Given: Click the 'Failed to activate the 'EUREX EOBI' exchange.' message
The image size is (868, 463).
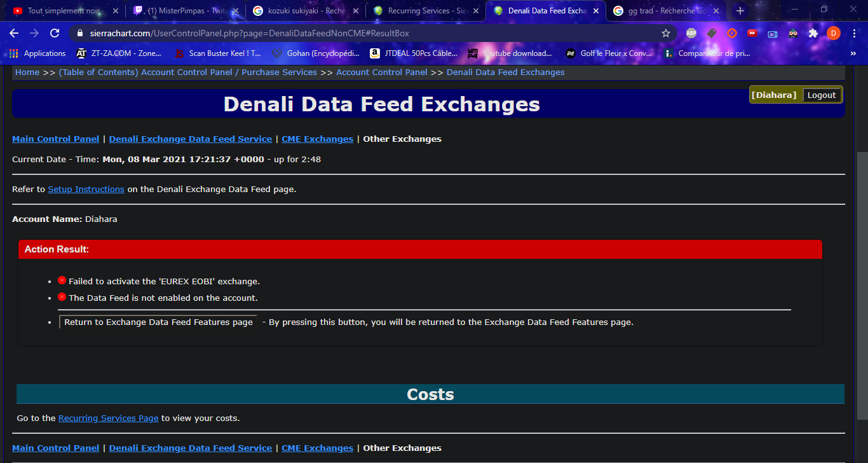Looking at the screenshot, I should [165, 281].
